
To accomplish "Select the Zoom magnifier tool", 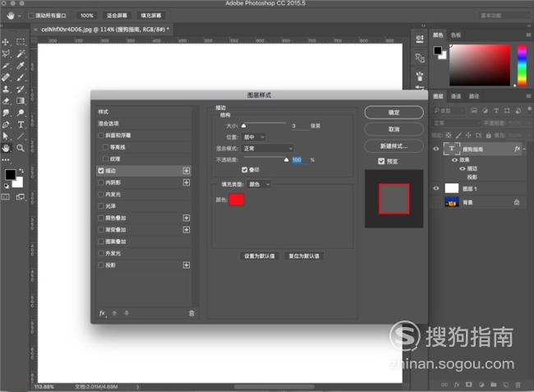I will coord(21,148).
